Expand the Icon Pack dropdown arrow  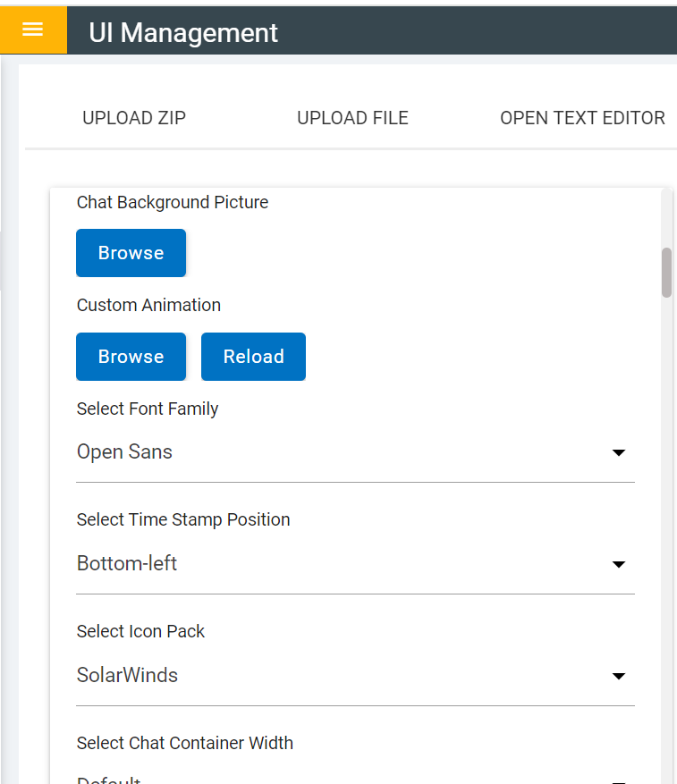point(619,676)
